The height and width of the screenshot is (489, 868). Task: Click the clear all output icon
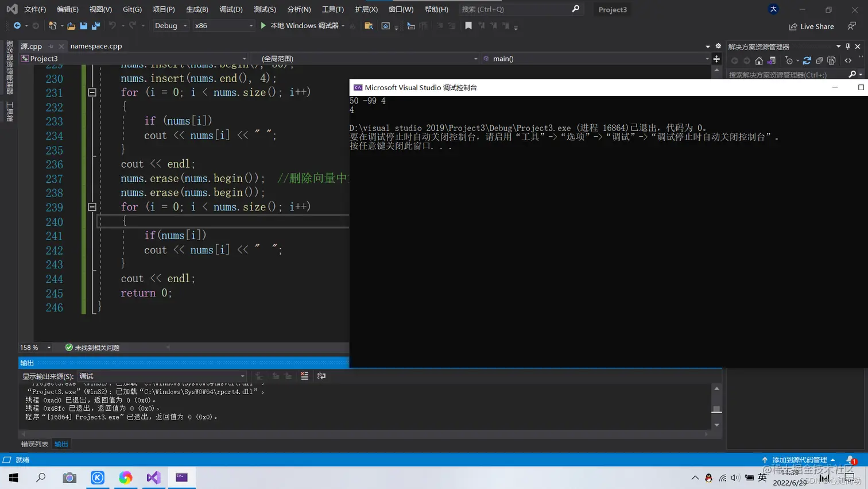(304, 376)
